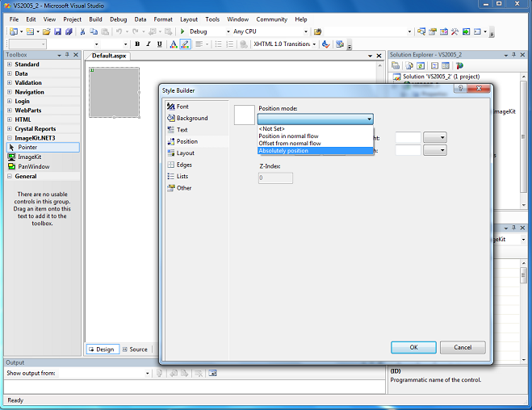Click the Save All icon in the toolbar
Viewport: 532px width, 410px height.
(x=69, y=31)
